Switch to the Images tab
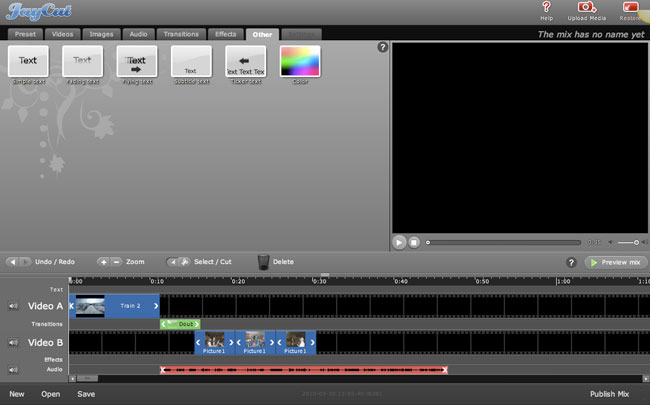The height and width of the screenshot is (405, 650). point(101,34)
